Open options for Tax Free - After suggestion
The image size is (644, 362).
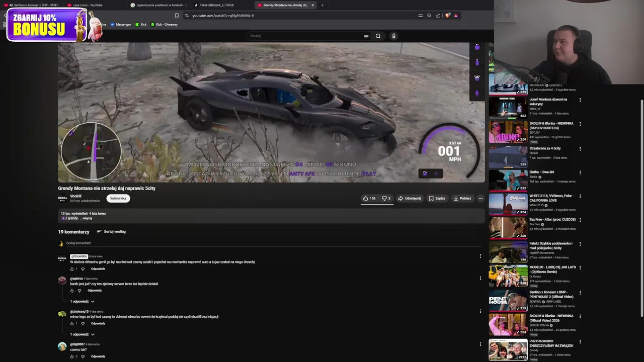[580, 220]
